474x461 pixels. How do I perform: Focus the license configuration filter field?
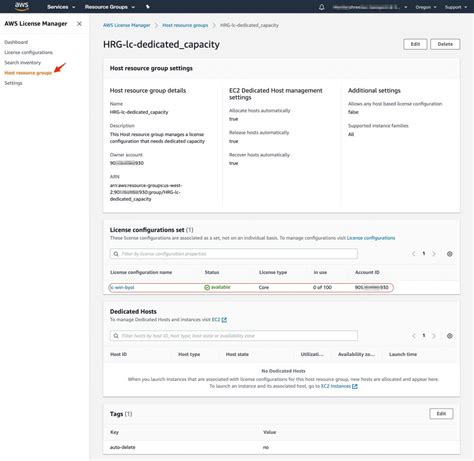pos(234,254)
